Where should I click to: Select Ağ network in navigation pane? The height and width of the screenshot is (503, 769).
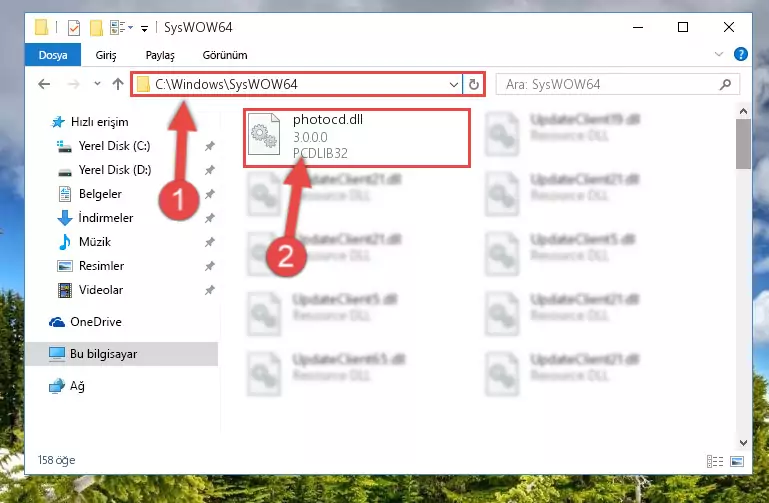67,386
